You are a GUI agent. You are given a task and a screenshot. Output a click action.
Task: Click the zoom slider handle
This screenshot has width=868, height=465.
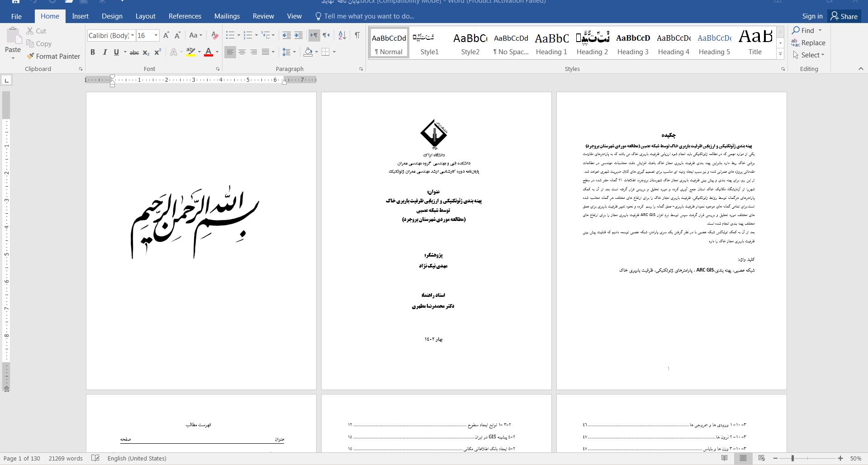[792, 458]
